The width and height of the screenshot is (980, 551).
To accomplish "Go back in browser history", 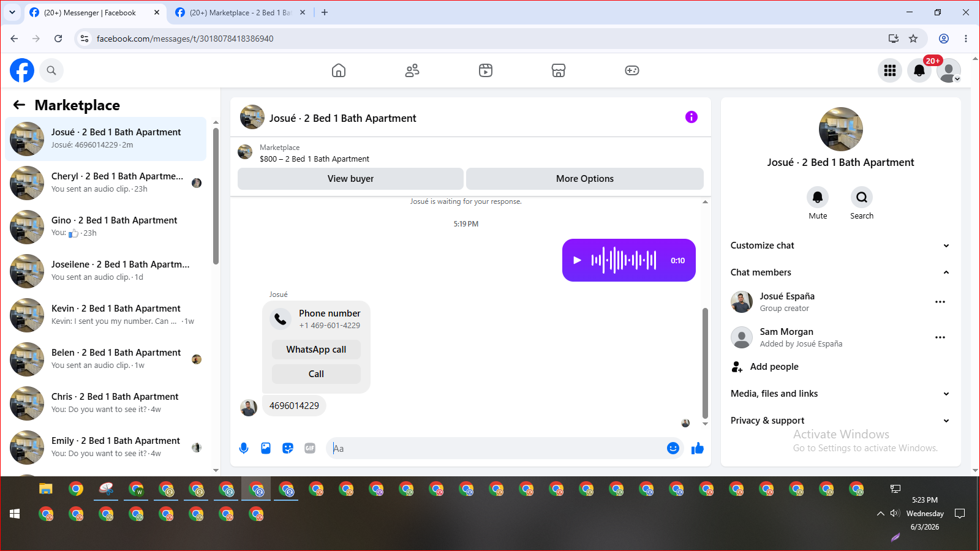I will click(14, 39).
